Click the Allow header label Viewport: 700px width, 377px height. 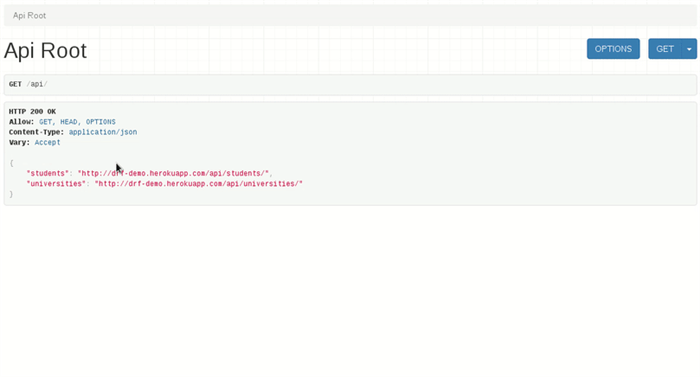[x=21, y=122]
